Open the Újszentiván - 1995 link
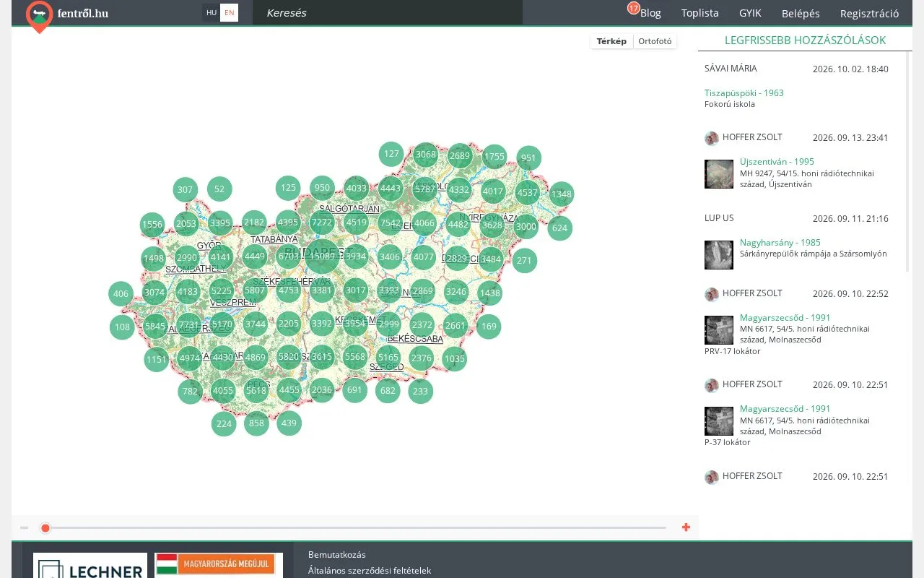The width and height of the screenshot is (924, 578). (777, 161)
